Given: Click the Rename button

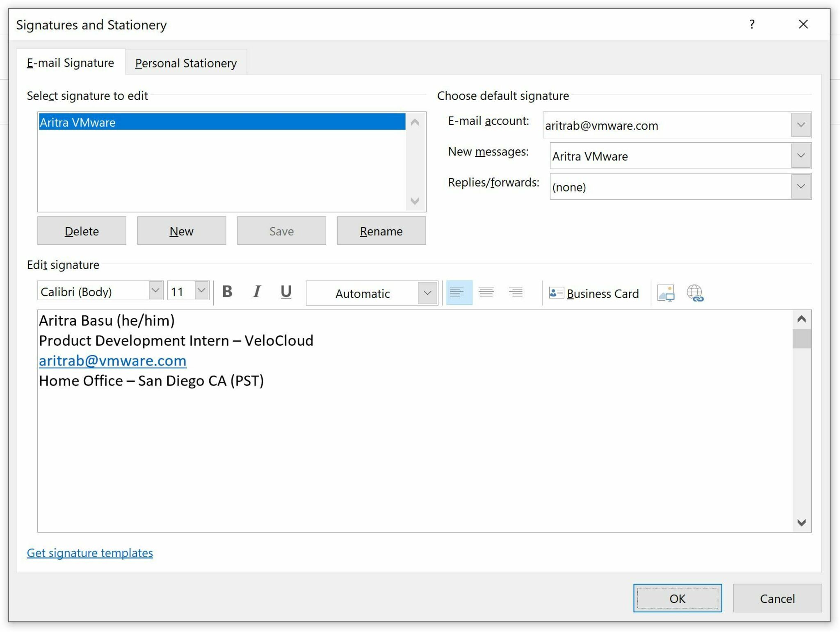Looking at the screenshot, I should tap(381, 231).
